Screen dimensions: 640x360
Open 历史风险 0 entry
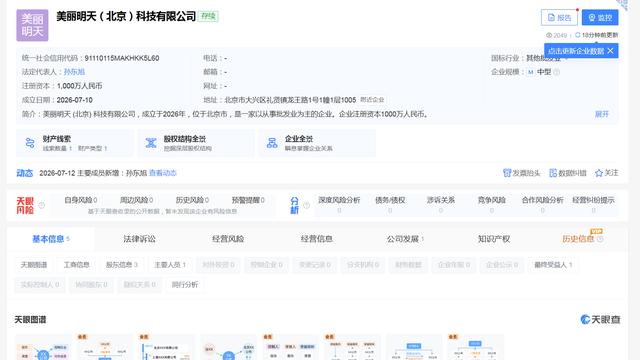[x=192, y=200]
